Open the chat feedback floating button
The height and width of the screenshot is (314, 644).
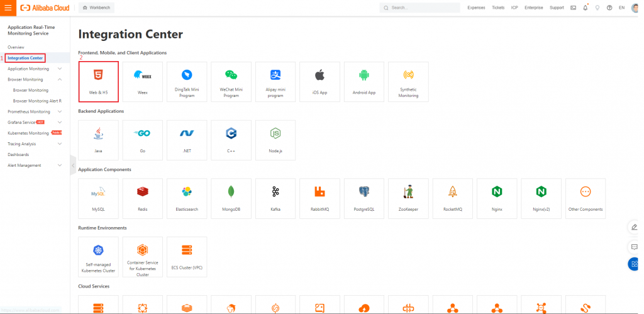point(635,247)
